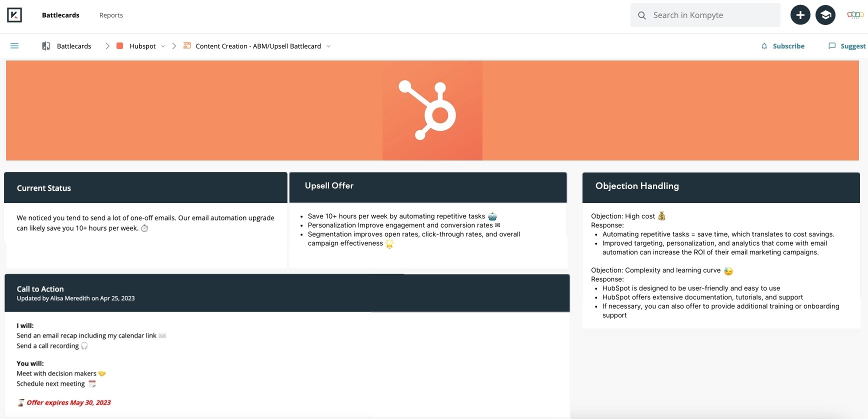
Task: Focus the Search in Kompyte field
Action: coord(705,15)
